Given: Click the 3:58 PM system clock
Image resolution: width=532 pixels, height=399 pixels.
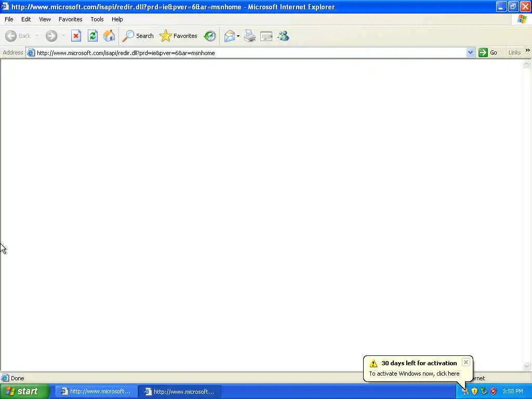Looking at the screenshot, I should (x=513, y=392).
